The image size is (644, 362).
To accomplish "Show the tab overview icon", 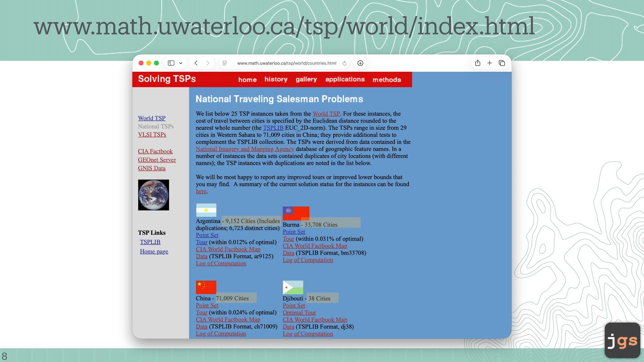I will (502, 63).
